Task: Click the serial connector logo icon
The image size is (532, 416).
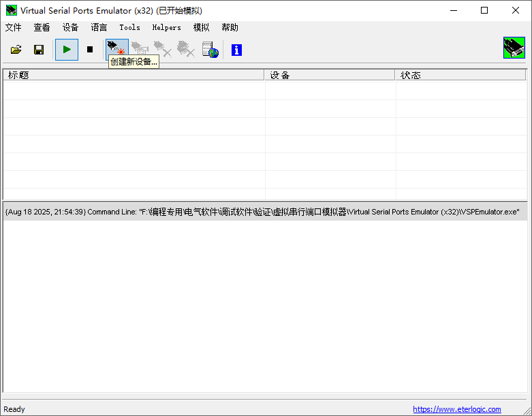Action: point(514,48)
